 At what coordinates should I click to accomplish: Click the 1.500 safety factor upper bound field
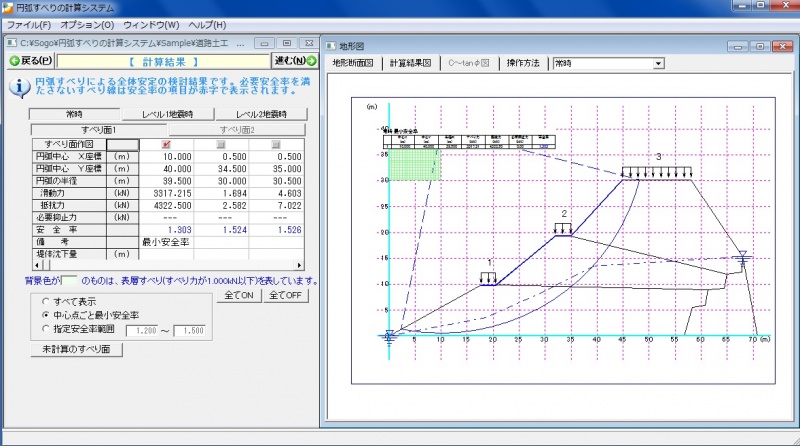pos(189,331)
